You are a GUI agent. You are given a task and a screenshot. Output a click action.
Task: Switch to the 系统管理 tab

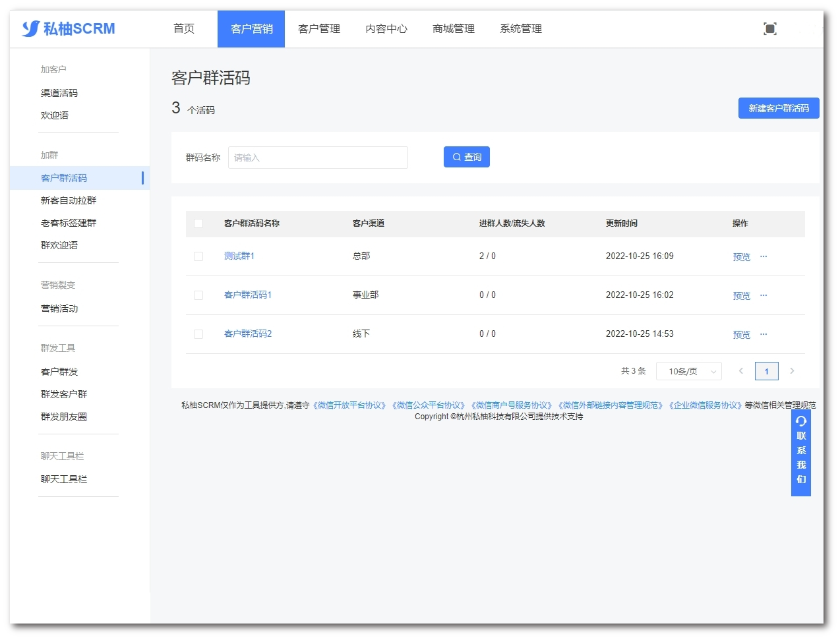[x=521, y=29]
